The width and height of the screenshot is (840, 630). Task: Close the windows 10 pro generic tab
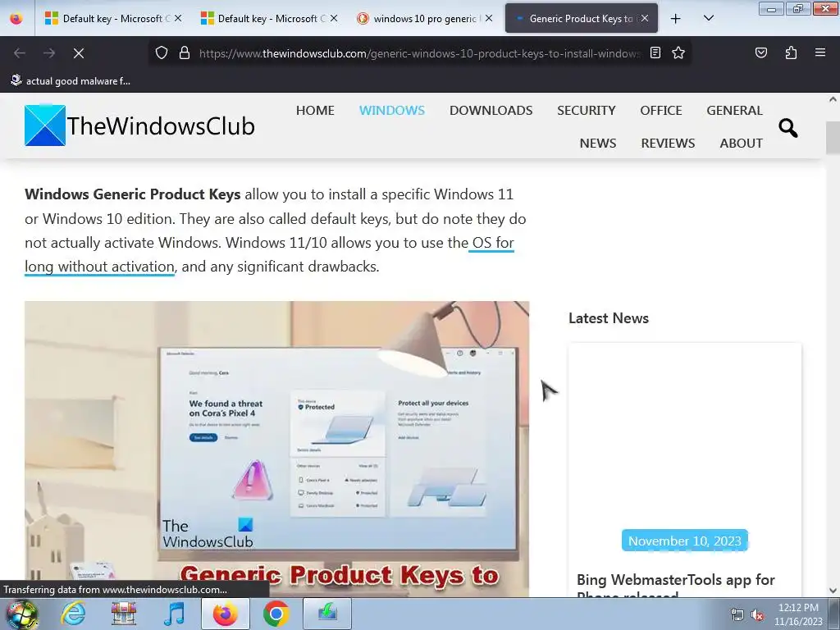[x=489, y=19]
